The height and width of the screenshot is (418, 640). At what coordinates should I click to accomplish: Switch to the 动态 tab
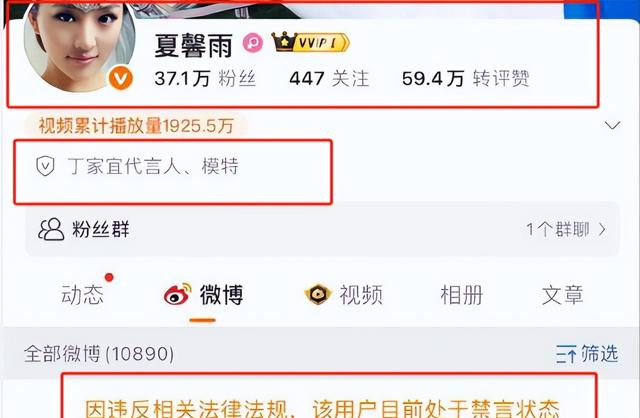(x=82, y=295)
